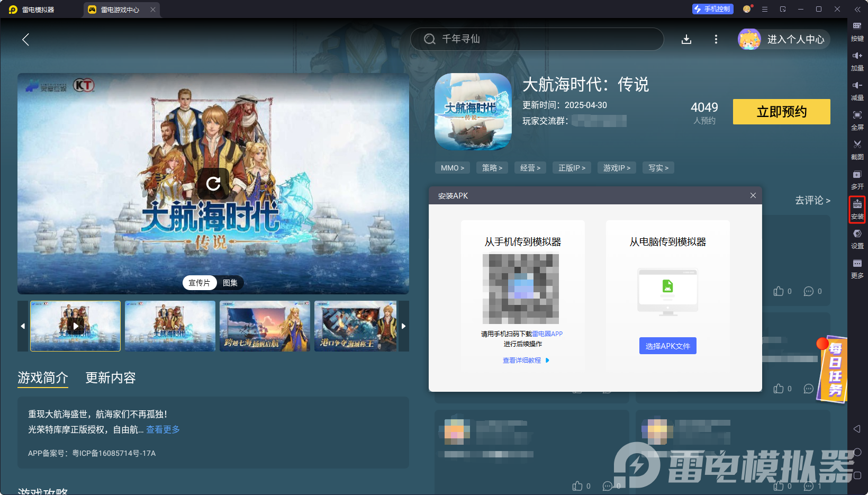Open the 更新内容 tab
This screenshot has height=495, width=868.
[111, 377]
